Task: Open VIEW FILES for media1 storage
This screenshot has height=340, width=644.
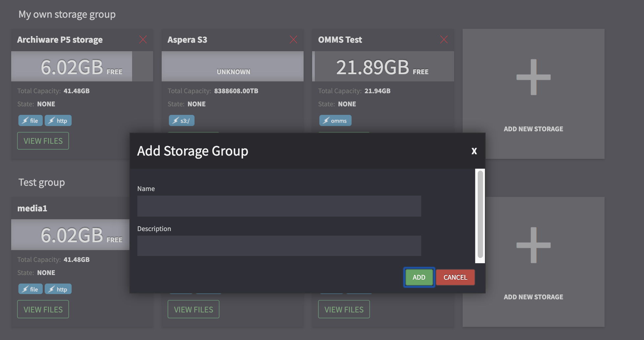Action: 43,309
